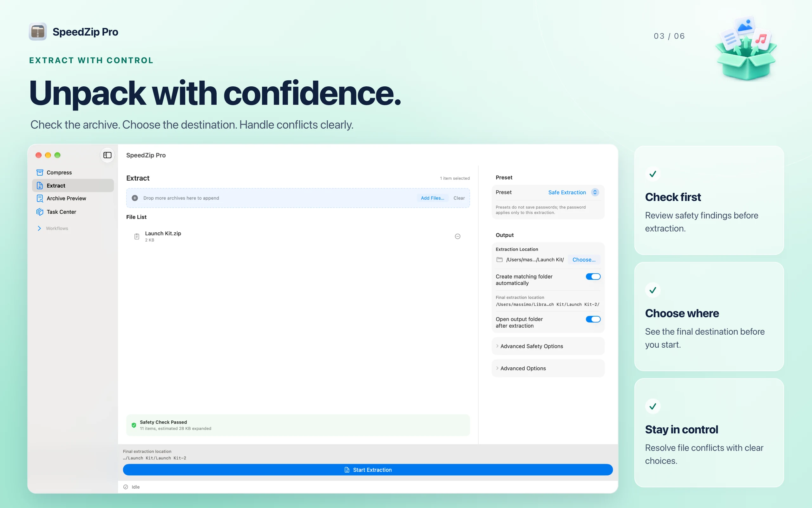Click the Extract sidebar icon
Screen dimensions: 812x508
click(x=40, y=185)
